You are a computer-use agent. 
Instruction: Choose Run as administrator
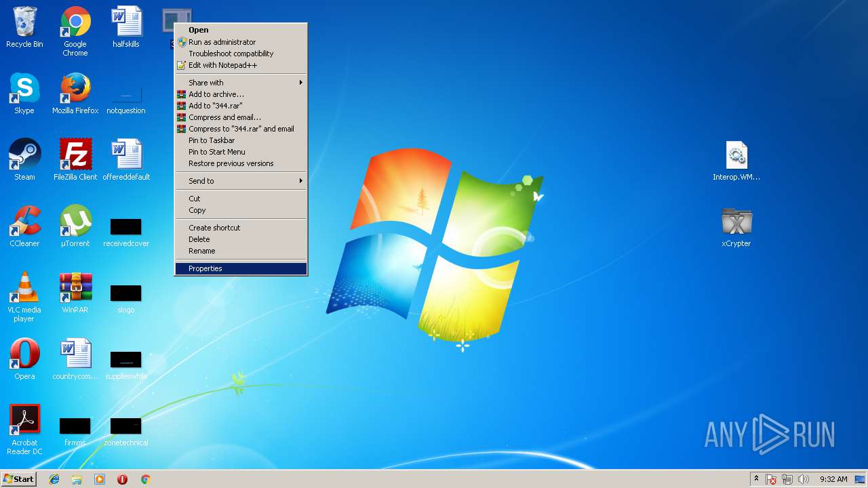[241, 42]
